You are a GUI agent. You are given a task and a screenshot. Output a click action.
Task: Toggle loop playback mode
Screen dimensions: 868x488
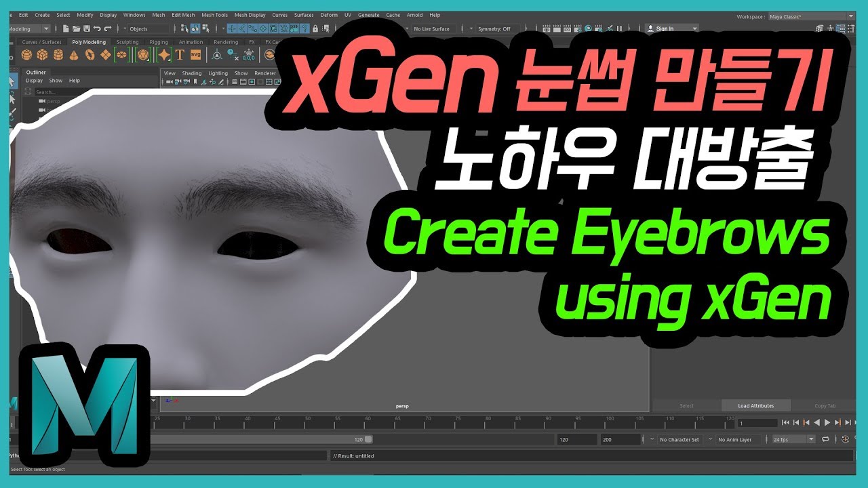(x=825, y=439)
